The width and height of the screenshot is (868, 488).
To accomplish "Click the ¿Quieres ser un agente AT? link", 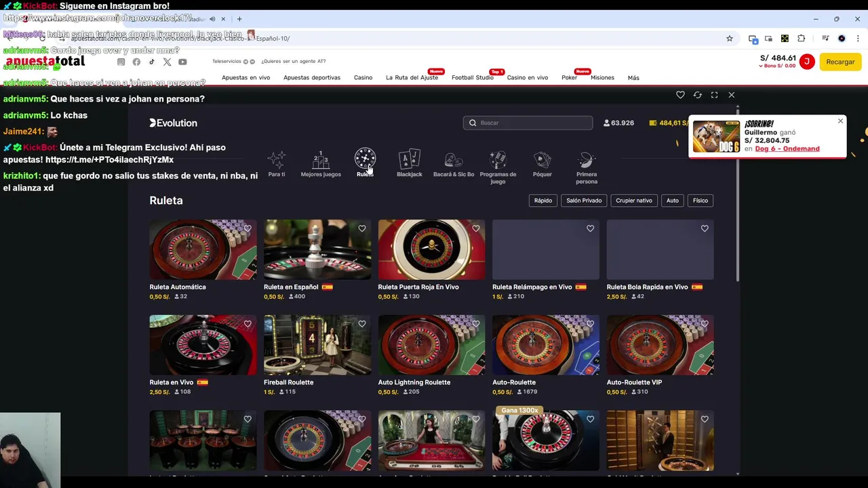I will click(293, 62).
